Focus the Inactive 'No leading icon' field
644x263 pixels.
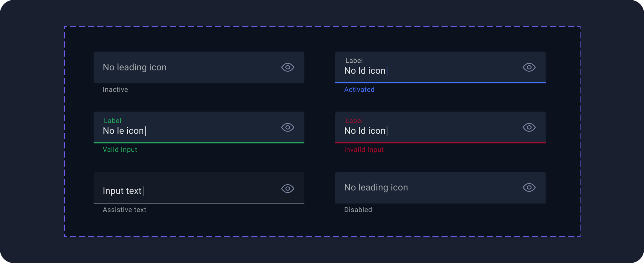click(199, 68)
